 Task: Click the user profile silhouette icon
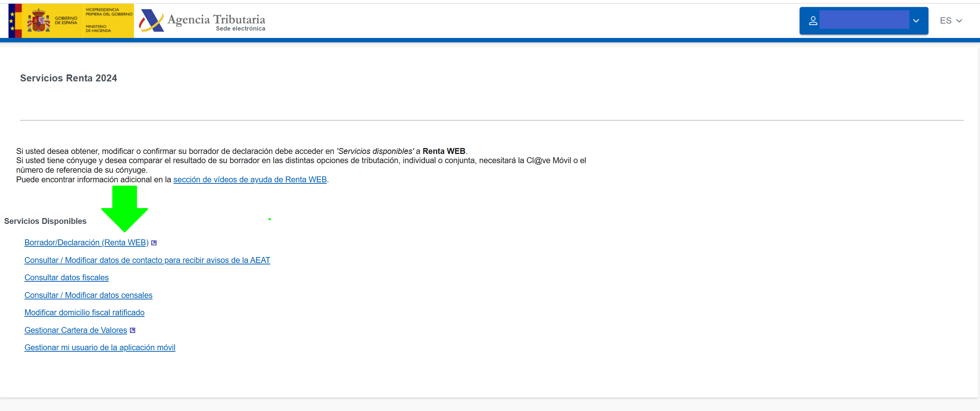812,21
